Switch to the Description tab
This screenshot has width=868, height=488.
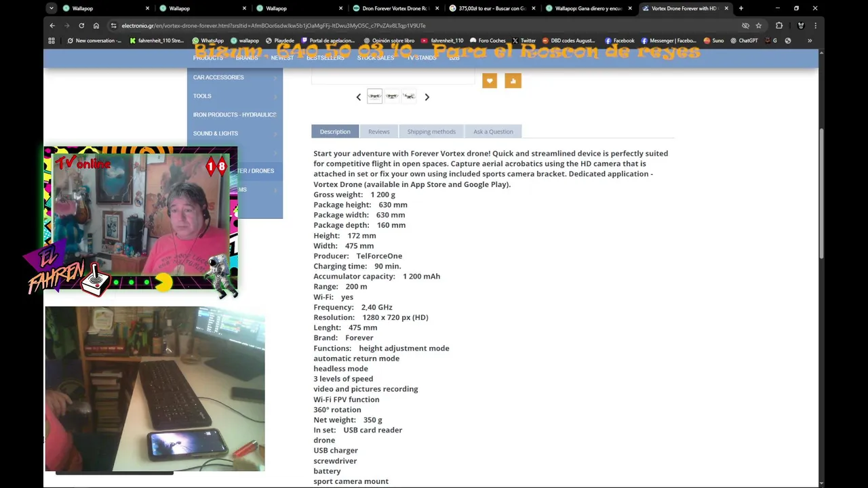(335, 131)
